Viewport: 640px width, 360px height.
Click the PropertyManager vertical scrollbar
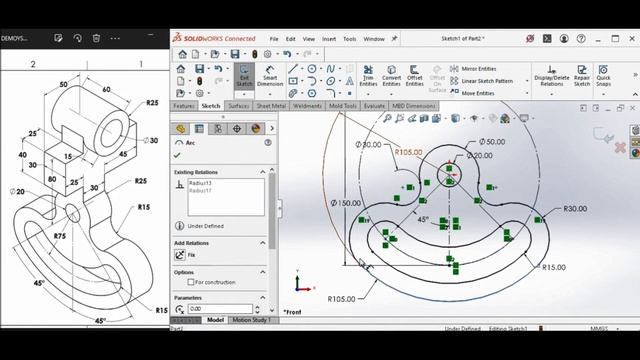[x=272, y=211]
